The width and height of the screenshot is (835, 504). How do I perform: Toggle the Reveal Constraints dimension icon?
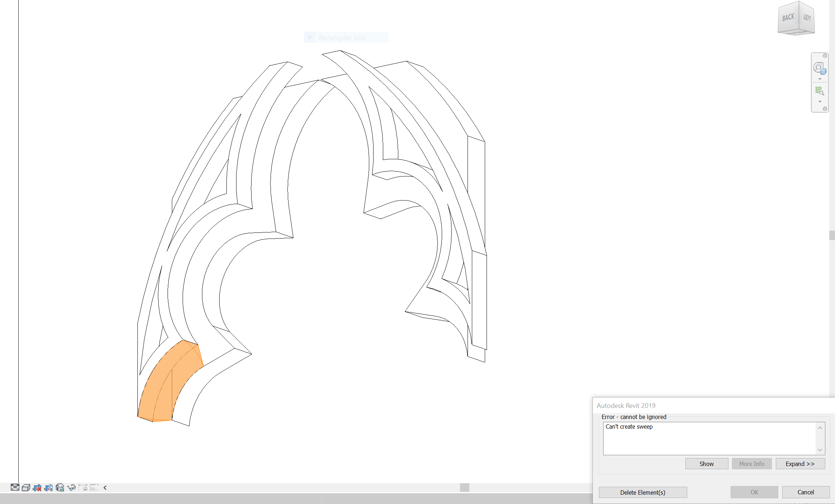83,487
